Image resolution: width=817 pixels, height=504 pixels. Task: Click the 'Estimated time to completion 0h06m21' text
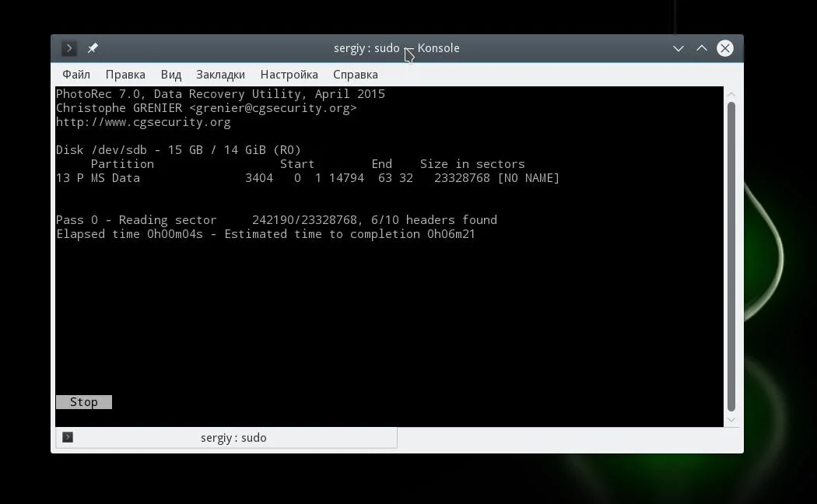point(349,234)
